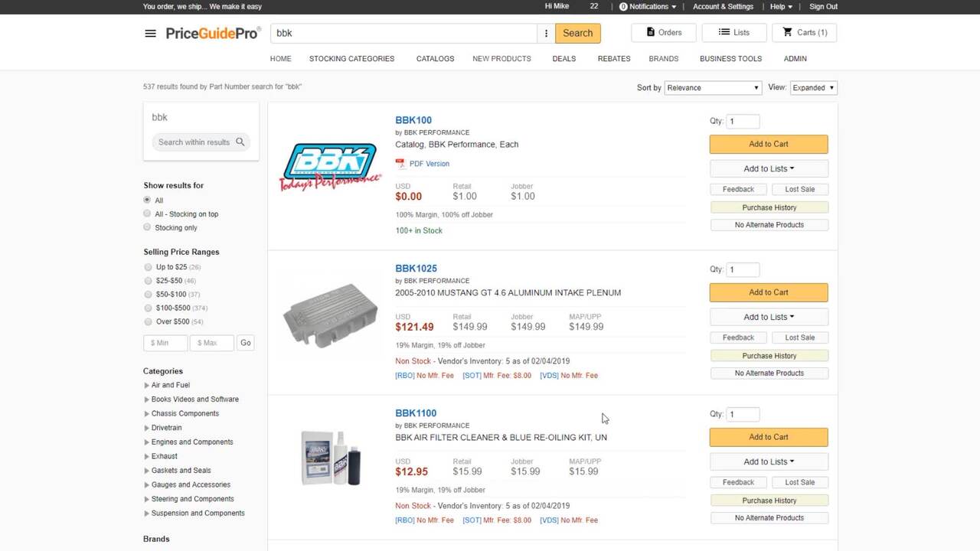
Task: Click the magnifier icon in Search within results
Action: (x=240, y=142)
